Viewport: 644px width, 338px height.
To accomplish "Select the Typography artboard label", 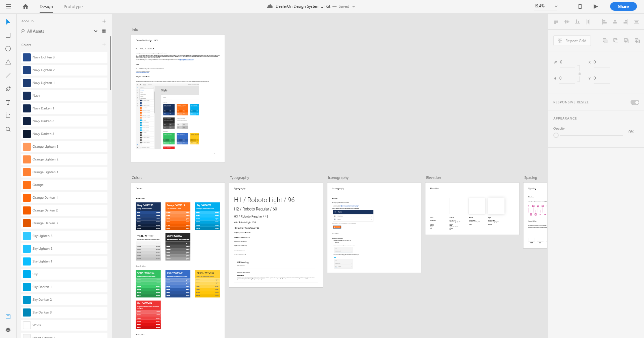I will 239,178.
